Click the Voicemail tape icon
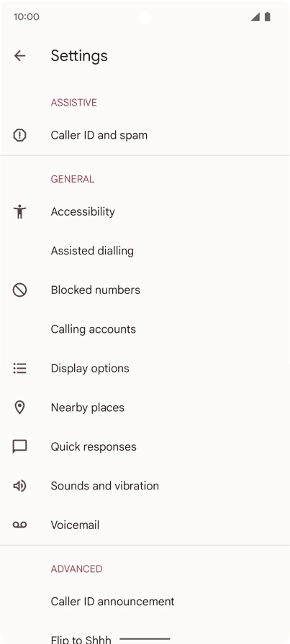 [19, 525]
